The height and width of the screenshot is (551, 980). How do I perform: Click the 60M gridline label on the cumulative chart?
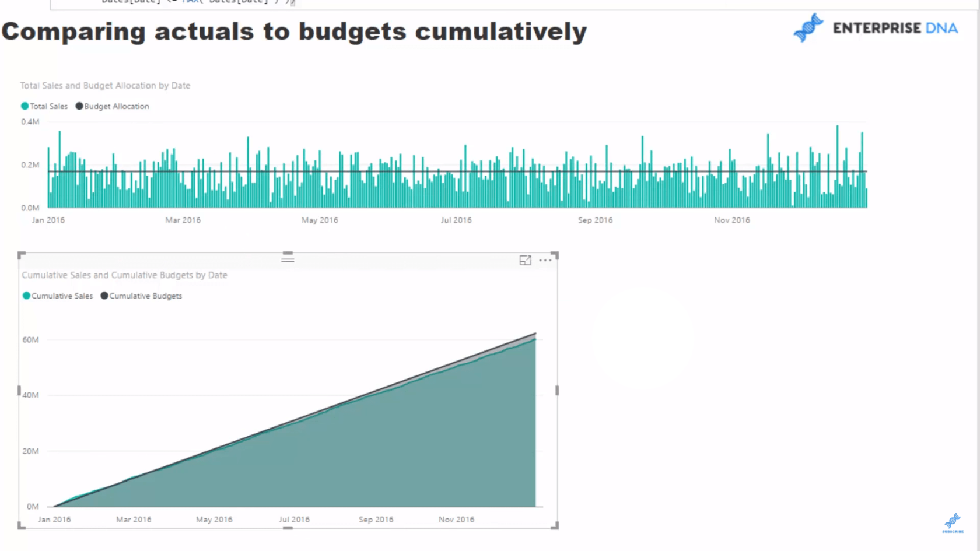tap(30, 340)
